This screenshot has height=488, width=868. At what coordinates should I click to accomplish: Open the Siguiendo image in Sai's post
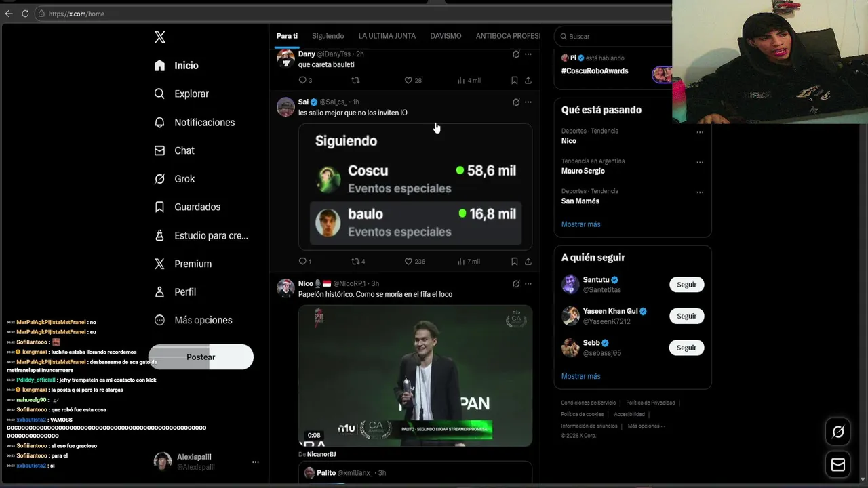tap(415, 187)
